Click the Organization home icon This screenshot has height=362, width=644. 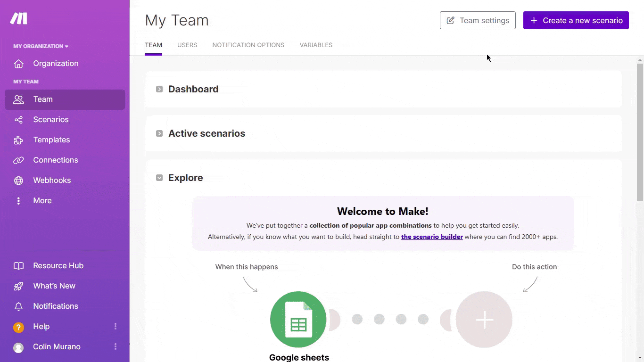click(18, 64)
